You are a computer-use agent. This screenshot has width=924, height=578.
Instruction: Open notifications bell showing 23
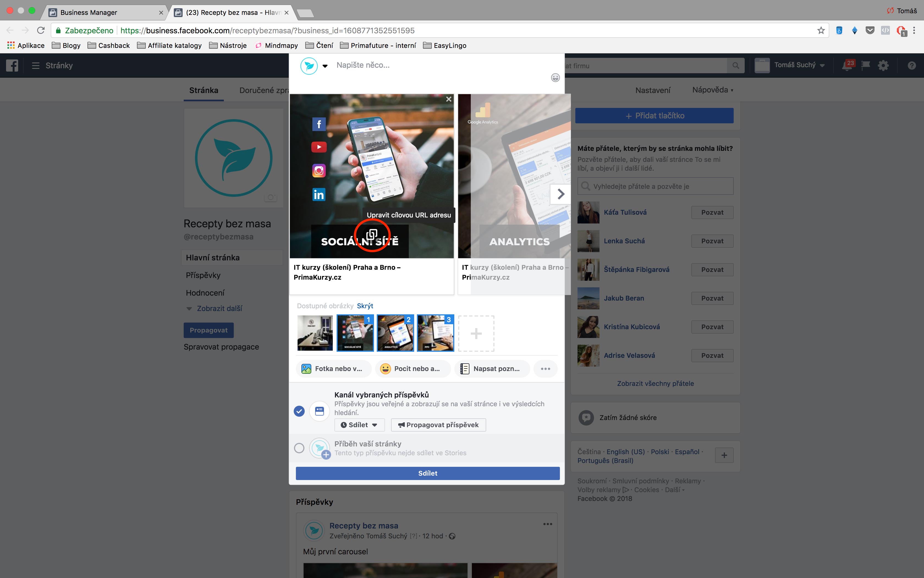click(x=847, y=66)
